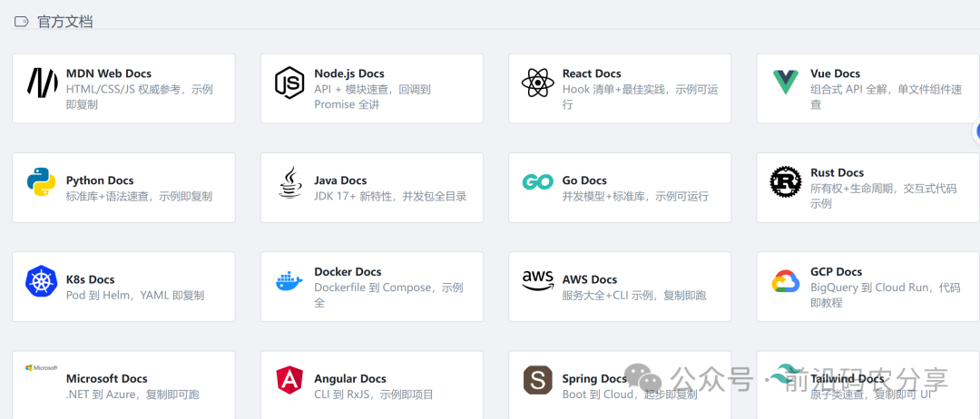Click the red Angular shield icon
Image resolution: width=980 pixels, height=419 pixels.
point(289,380)
